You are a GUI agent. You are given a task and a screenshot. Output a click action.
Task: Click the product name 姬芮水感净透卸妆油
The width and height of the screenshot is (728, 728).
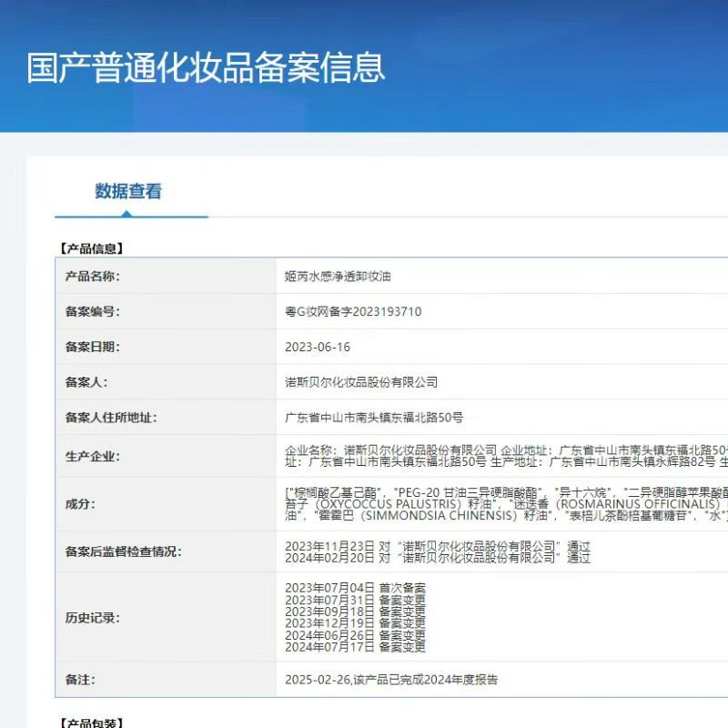click(338, 276)
